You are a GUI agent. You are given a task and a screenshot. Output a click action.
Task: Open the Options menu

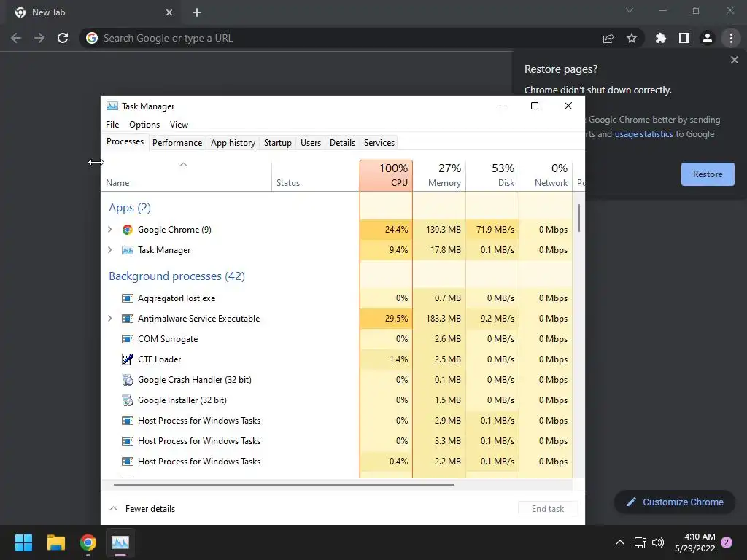click(x=144, y=125)
